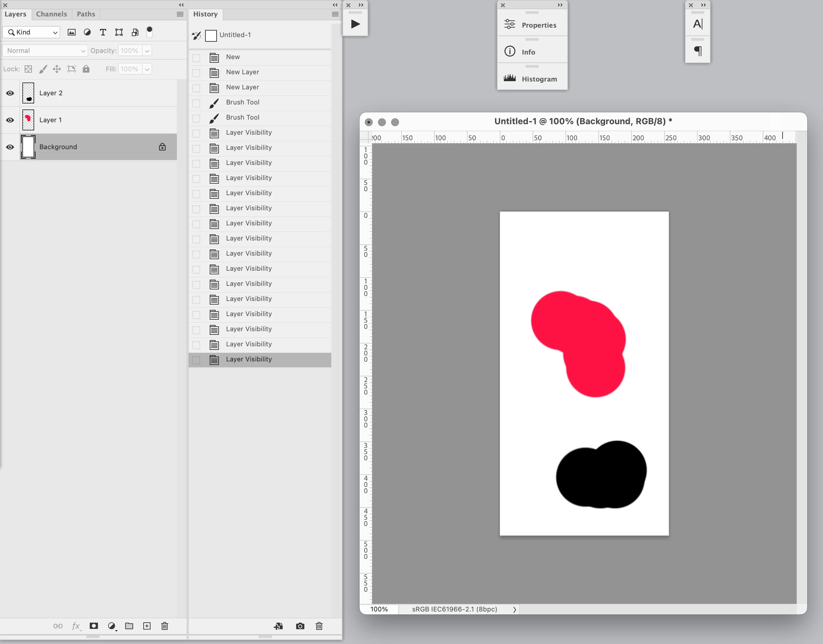Create new group folder icon
Viewport: 823px width, 644px height.
click(x=129, y=626)
